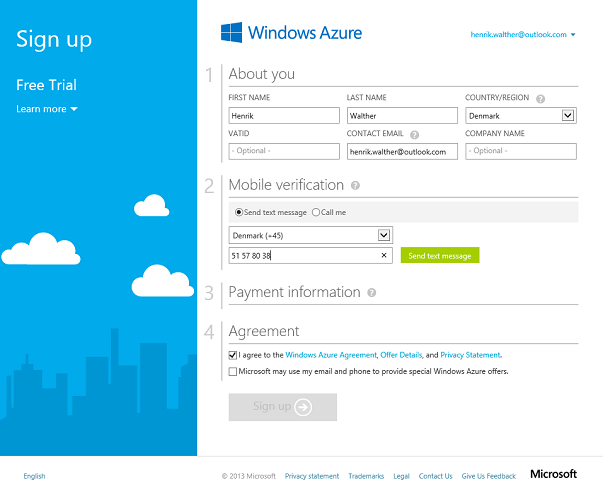
Task: Open help icon beside Payment information
Action: (371, 293)
